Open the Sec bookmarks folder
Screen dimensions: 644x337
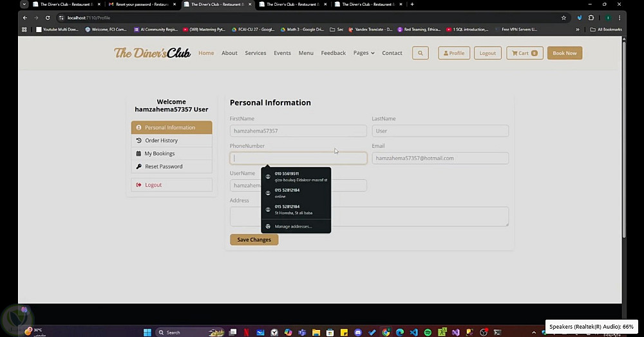(x=336, y=30)
